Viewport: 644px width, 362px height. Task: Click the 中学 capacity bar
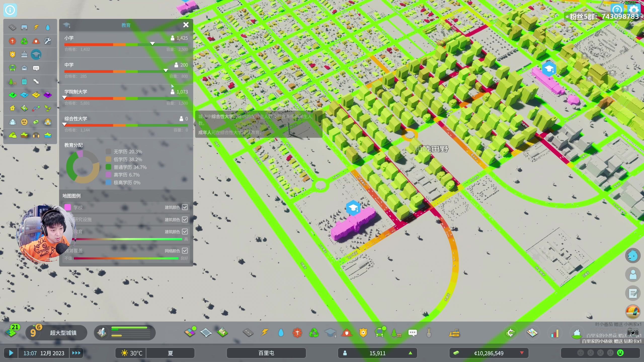pos(126,71)
